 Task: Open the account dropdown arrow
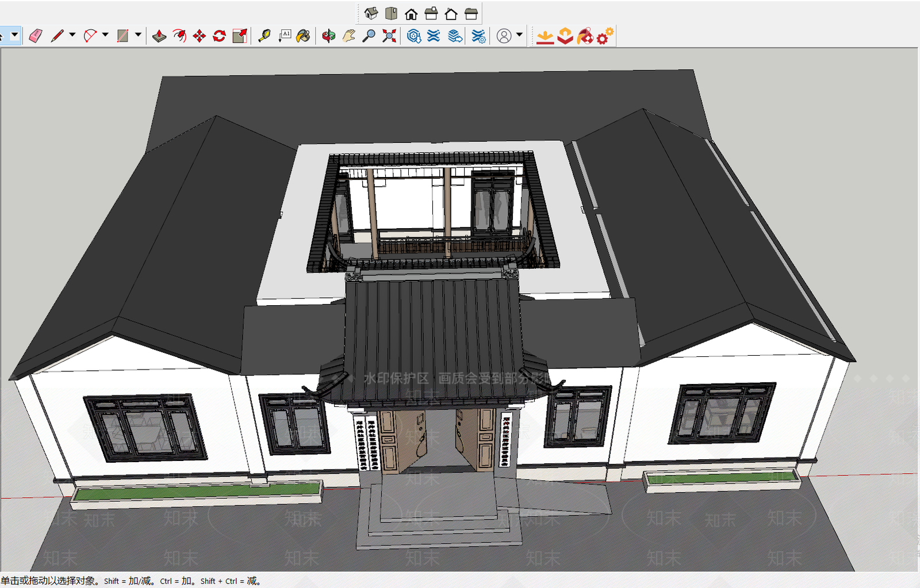[x=519, y=35]
